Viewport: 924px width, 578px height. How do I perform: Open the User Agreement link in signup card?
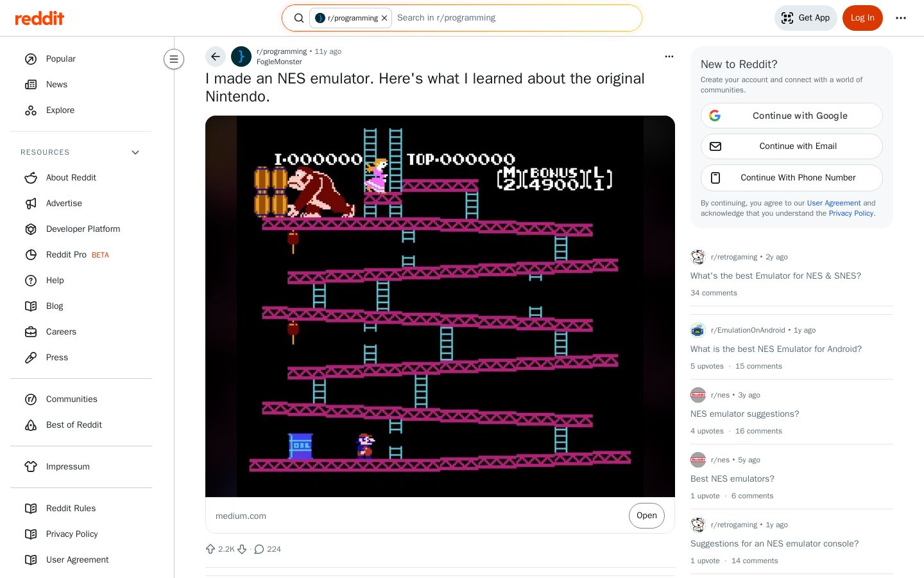click(x=834, y=203)
